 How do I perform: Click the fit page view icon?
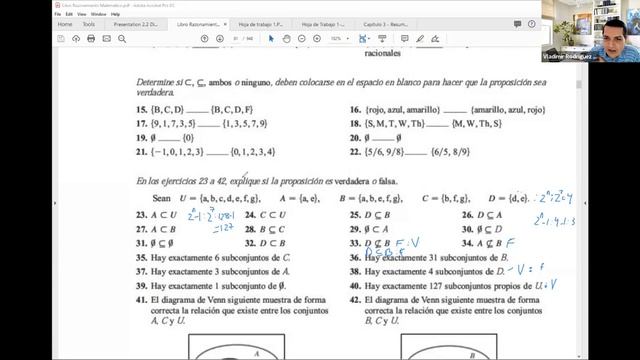click(362, 39)
